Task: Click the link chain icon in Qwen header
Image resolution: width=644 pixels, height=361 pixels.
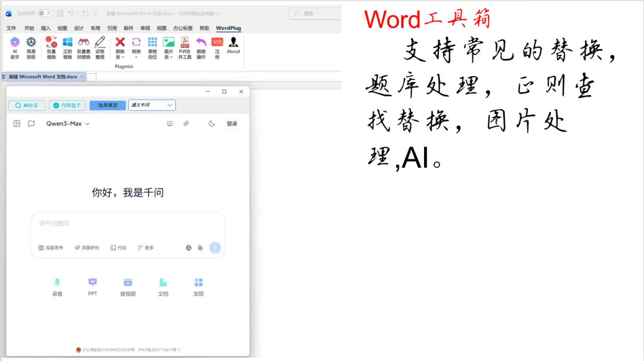Action: pos(186,123)
